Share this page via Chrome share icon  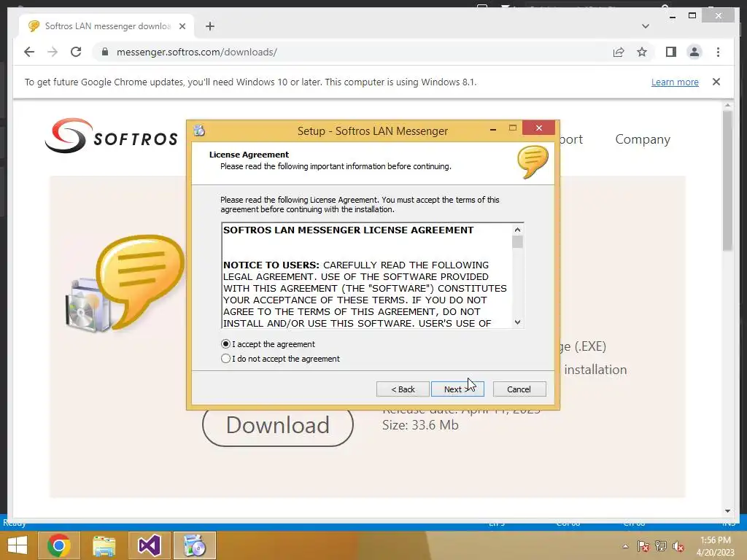(619, 52)
